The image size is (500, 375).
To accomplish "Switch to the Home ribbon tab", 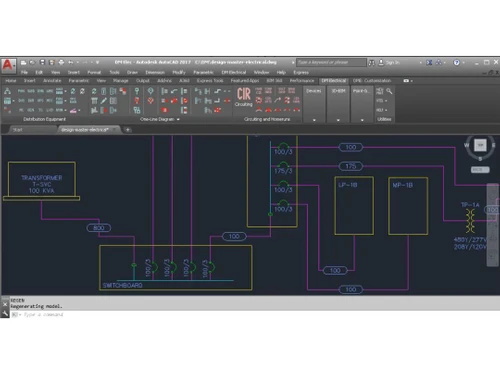I will (11, 81).
